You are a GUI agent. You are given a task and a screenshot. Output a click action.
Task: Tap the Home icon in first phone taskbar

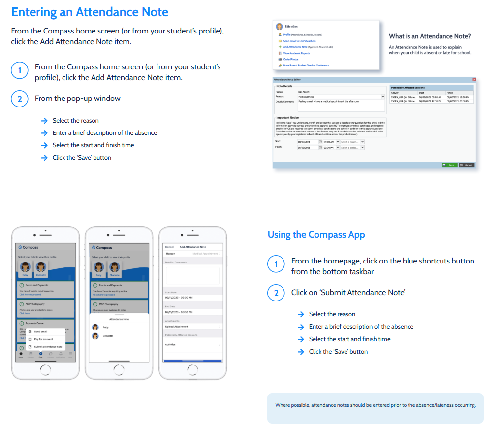click(x=20, y=354)
